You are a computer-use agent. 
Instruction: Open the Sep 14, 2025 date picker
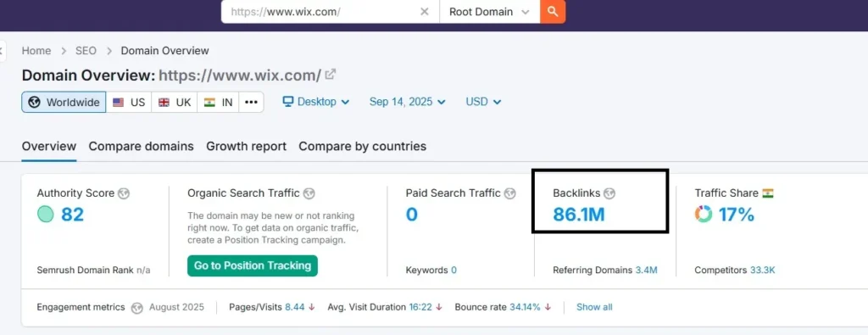pos(408,102)
